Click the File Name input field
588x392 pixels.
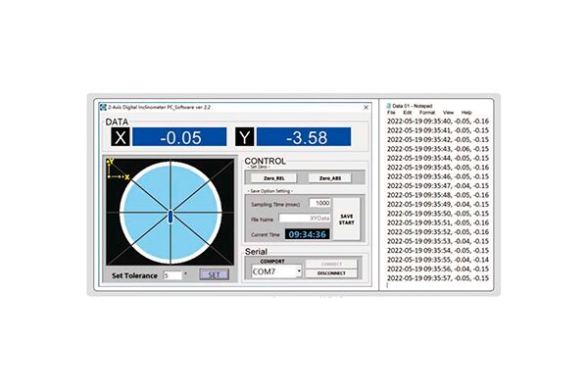305,219
